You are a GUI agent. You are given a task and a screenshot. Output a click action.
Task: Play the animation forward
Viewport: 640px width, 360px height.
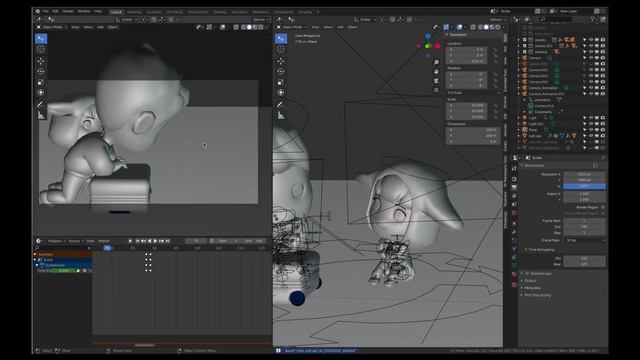click(x=156, y=241)
